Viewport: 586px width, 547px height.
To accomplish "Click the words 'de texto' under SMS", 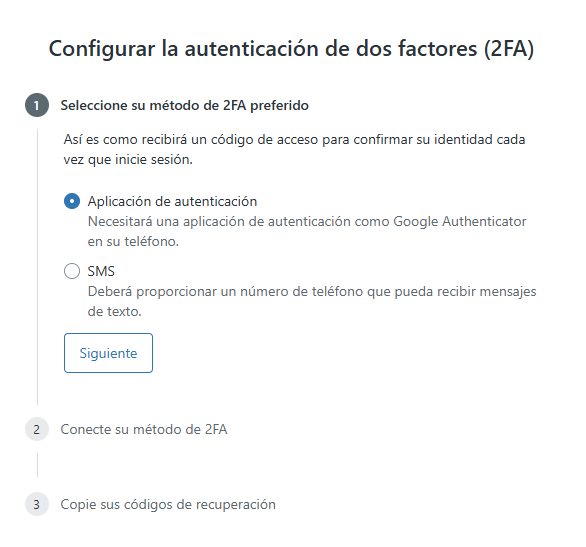I will pyautogui.click(x=114, y=311).
